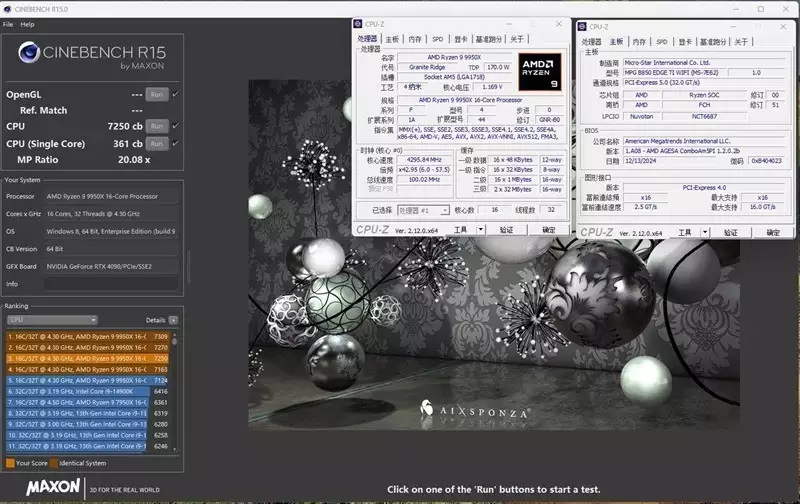Viewport: 800px width, 504px height.
Task: Click the AMD Ryzen 9 logo image
Action: click(540, 72)
